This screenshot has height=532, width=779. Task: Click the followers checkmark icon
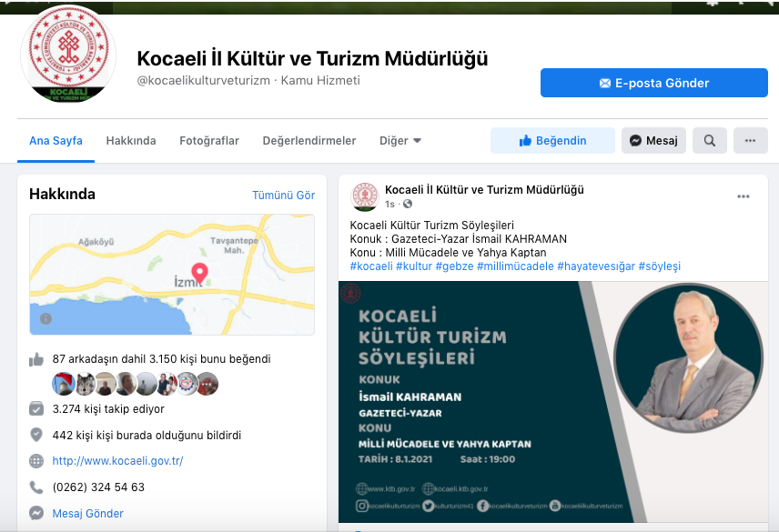36,409
